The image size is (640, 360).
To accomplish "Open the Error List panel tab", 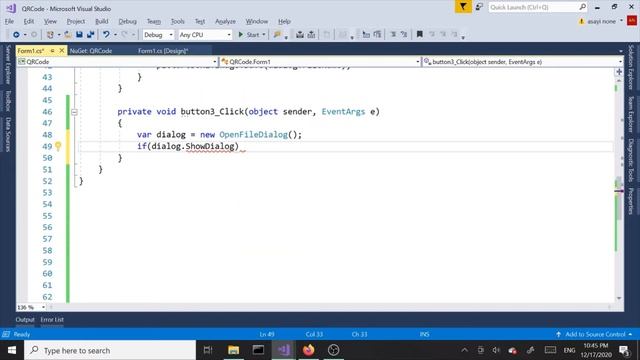I will [52, 320].
